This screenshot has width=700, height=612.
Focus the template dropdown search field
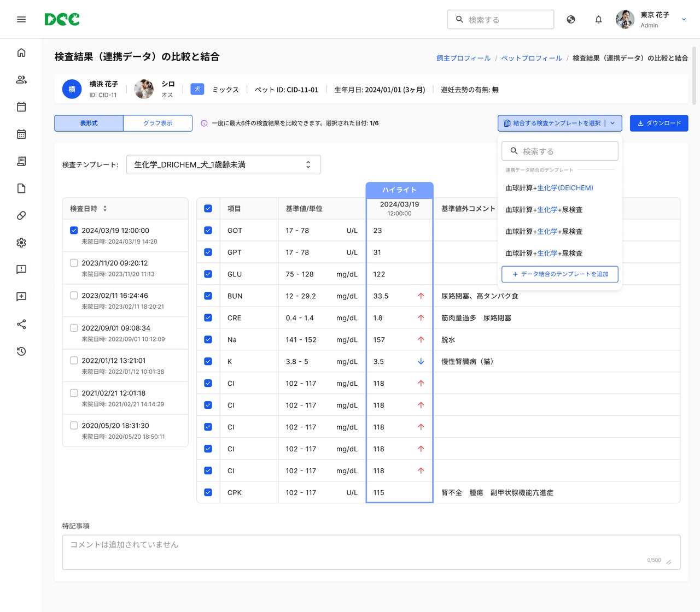tap(560, 151)
